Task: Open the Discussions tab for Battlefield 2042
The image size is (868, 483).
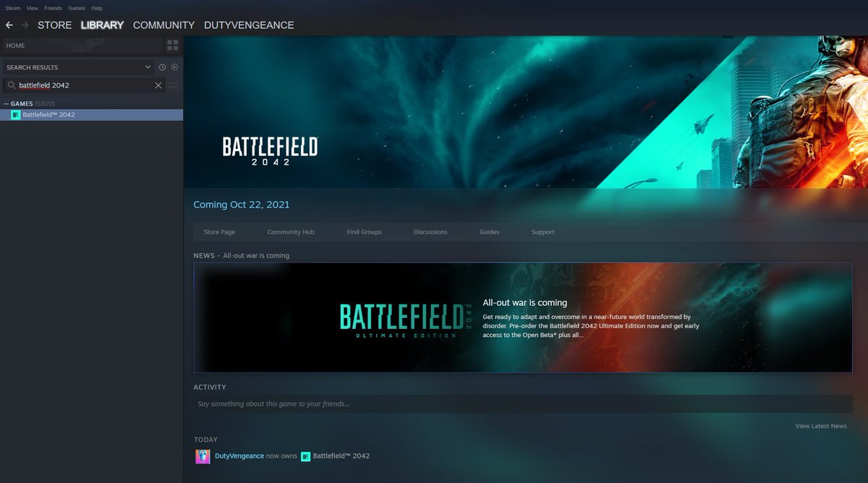Action: 430,231
